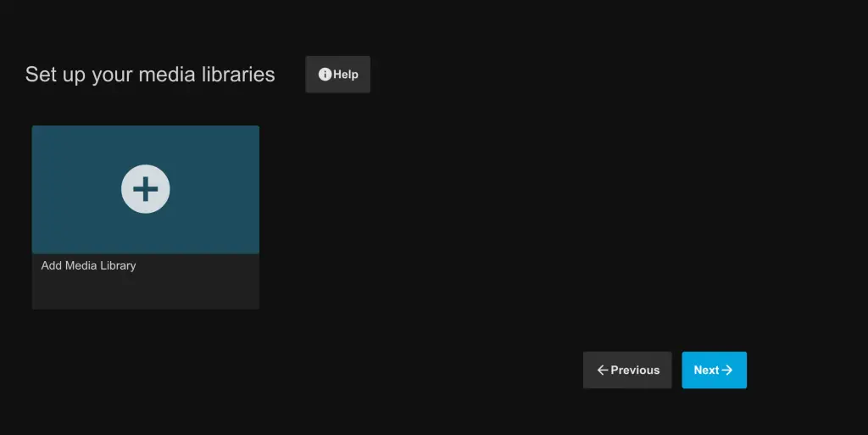Click the info icon on Help button
This screenshot has height=435, width=868.
[x=325, y=75]
